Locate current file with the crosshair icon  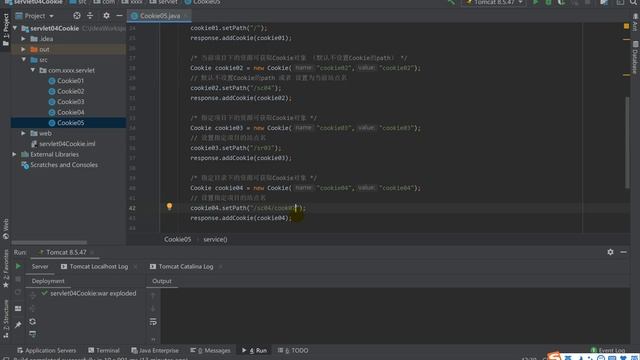coord(77,16)
